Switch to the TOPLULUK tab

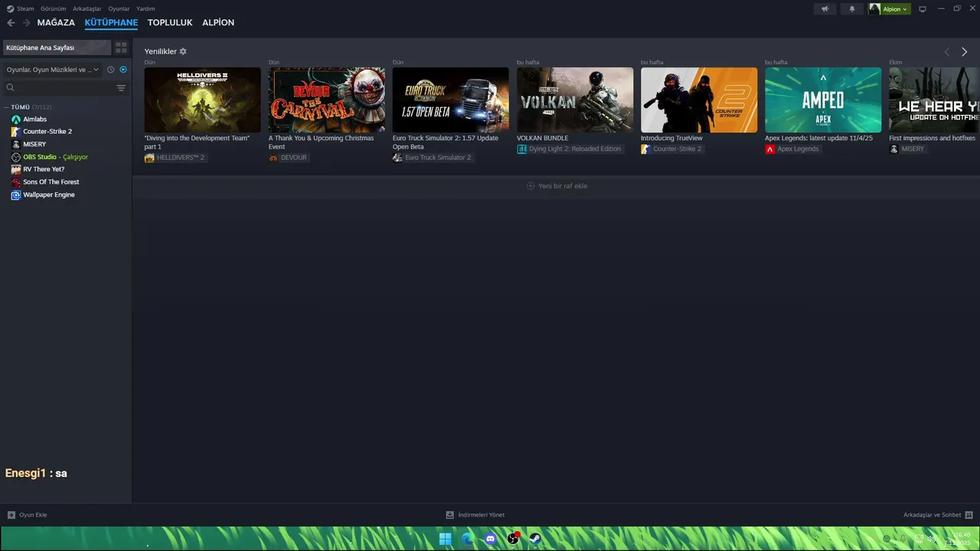pos(170,23)
